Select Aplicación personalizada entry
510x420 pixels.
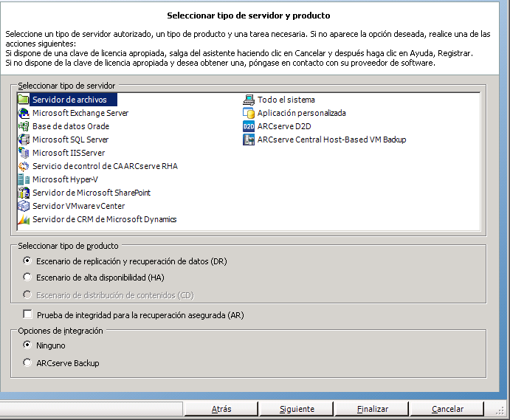click(302, 113)
